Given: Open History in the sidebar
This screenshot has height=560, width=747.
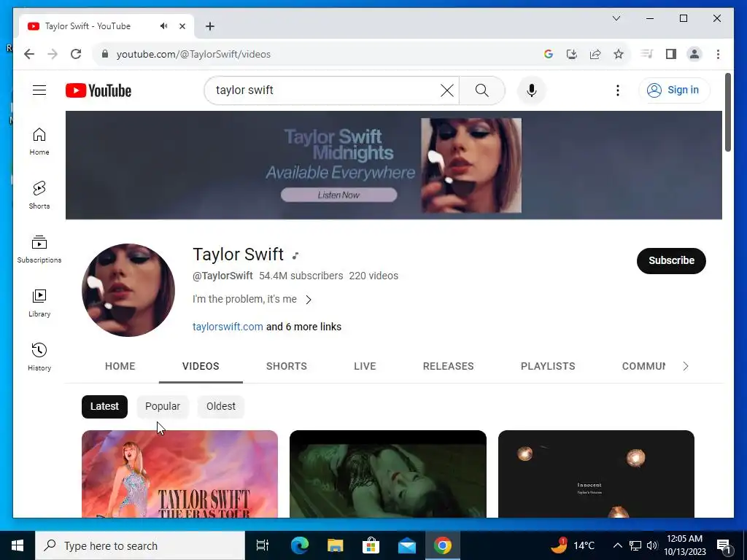Looking at the screenshot, I should pyautogui.click(x=39, y=357).
